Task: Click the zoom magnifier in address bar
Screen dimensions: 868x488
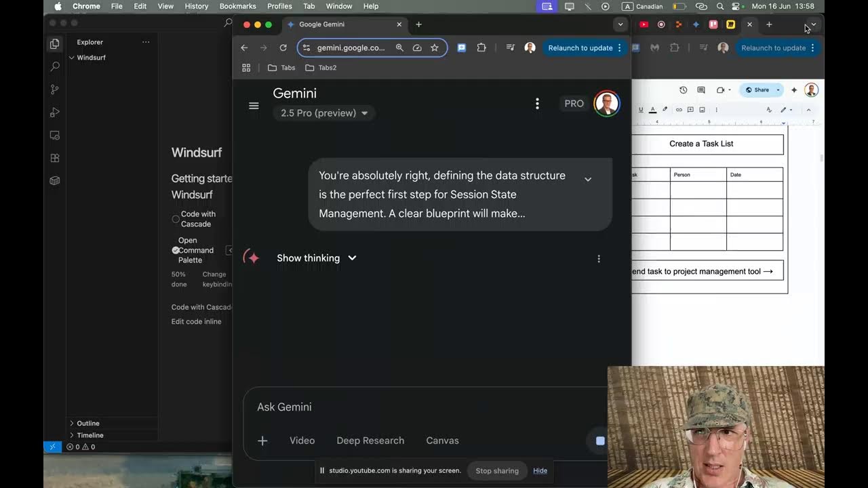Action: click(399, 48)
